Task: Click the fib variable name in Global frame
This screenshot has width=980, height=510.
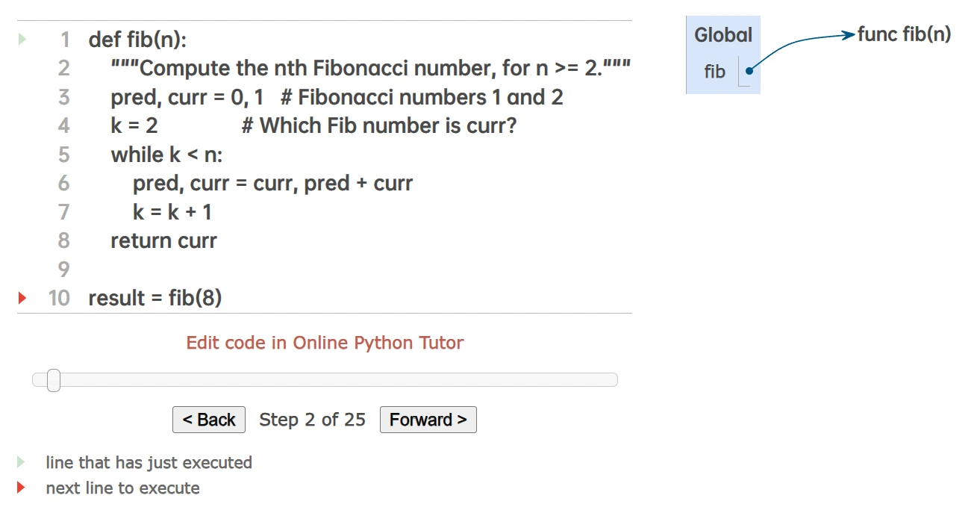Action: tap(714, 72)
